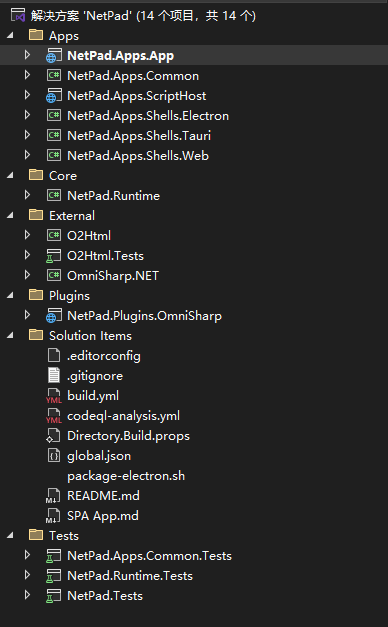
Task: Click the Plugins folder icon
Action: (x=36, y=295)
